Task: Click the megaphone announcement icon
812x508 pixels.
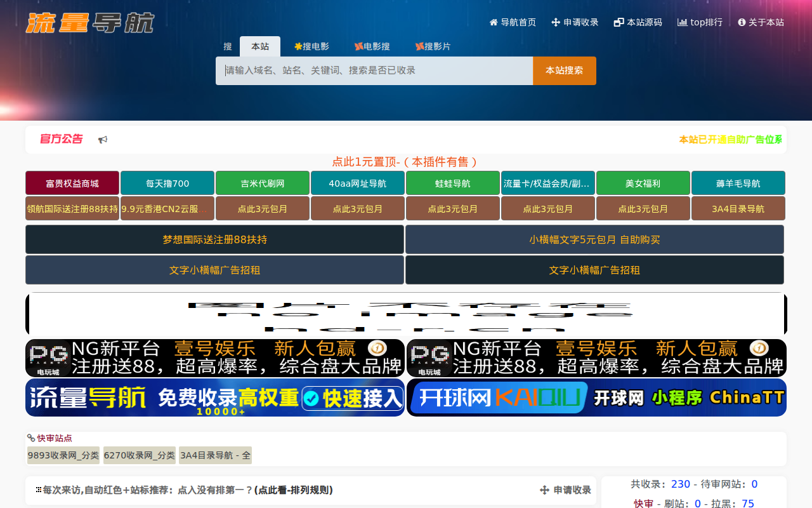Action: tap(103, 140)
